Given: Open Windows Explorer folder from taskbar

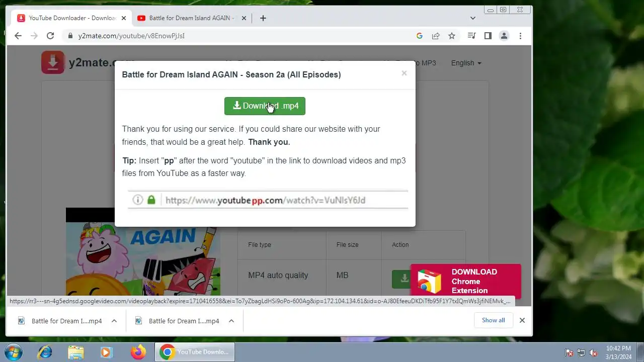Looking at the screenshot, I should coord(76,352).
